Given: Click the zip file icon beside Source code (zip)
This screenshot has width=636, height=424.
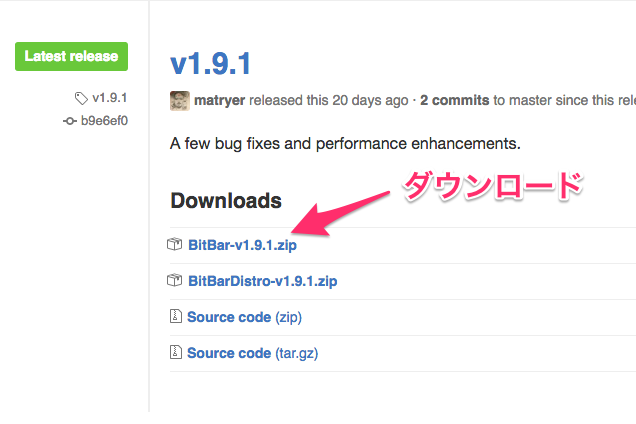Looking at the screenshot, I should (x=175, y=316).
